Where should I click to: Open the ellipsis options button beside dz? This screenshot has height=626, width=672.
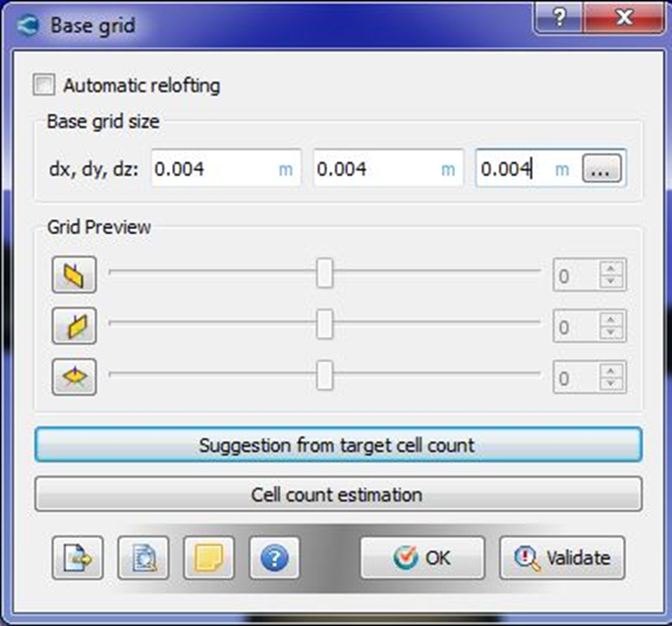[601, 168]
